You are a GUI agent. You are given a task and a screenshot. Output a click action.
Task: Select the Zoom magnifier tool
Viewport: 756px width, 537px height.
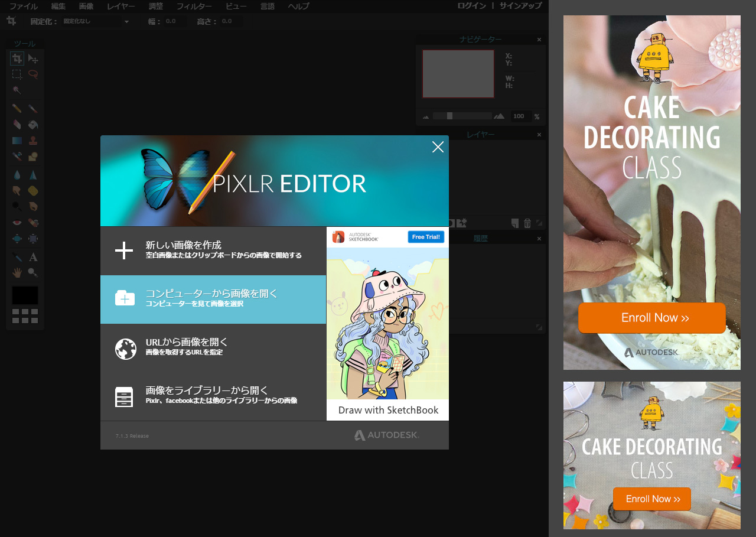(x=33, y=272)
